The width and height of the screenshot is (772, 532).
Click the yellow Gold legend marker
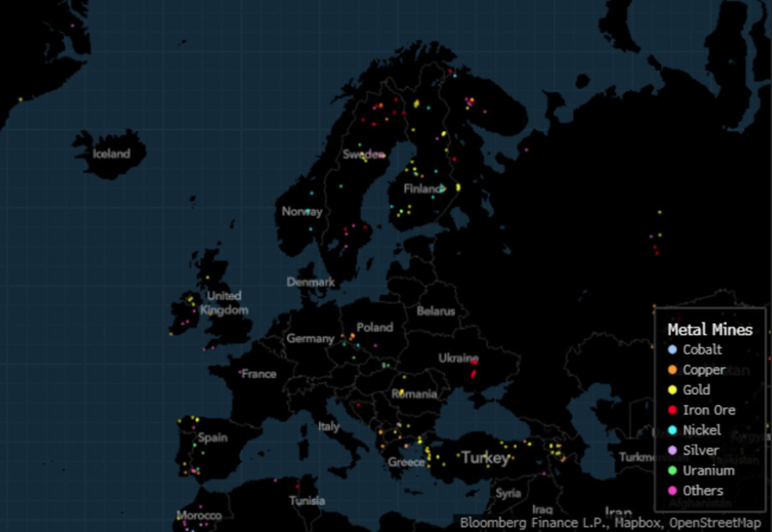coord(672,390)
